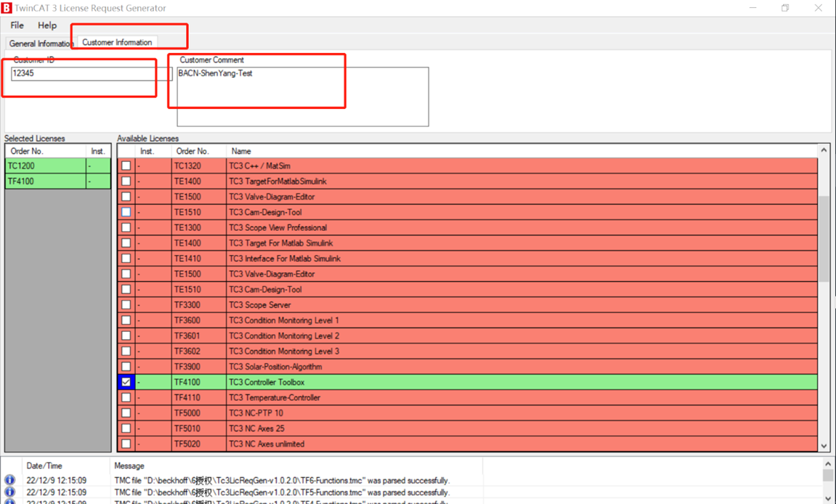Click the TF3600 order number cell
The image size is (836, 504).
pos(199,320)
